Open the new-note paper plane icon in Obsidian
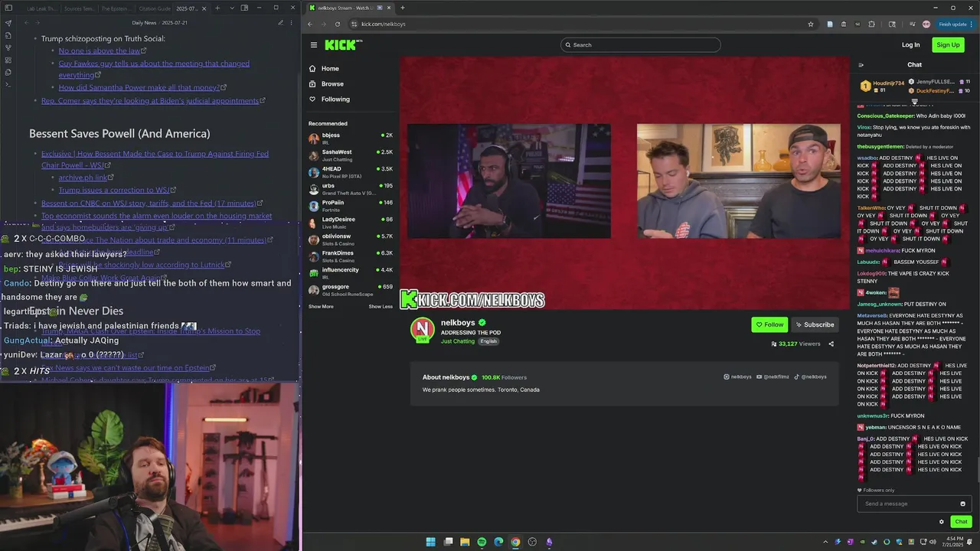980x551 pixels. pos(8,23)
